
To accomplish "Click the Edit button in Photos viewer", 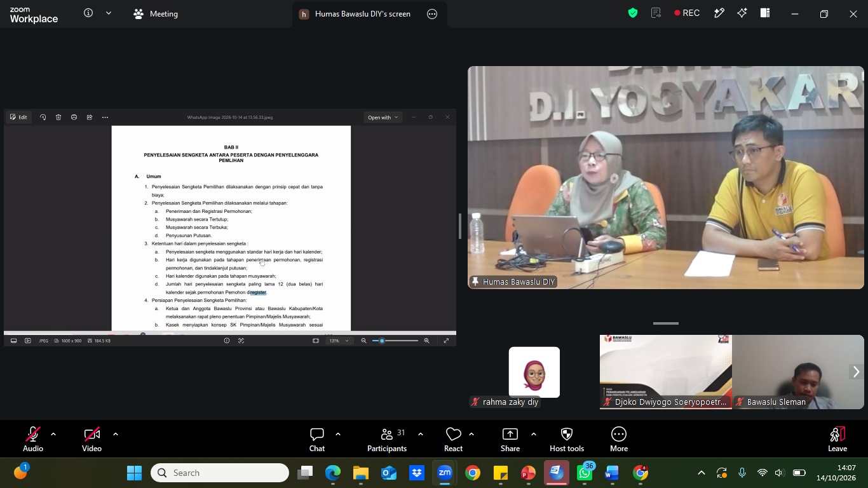I will pyautogui.click(x=18, y=117).
